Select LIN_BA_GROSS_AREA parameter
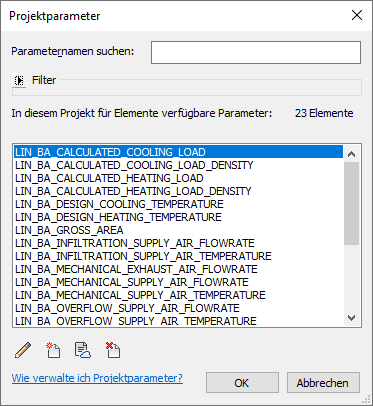 [x=178, y=230]
